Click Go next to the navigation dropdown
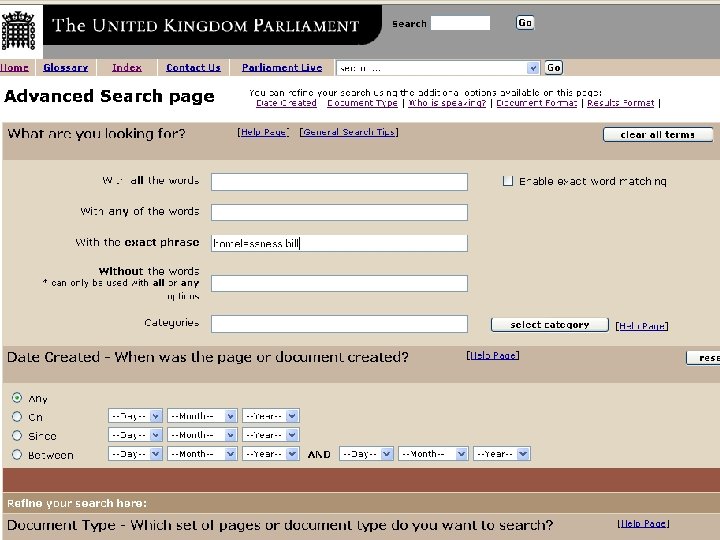 [554, 68]
